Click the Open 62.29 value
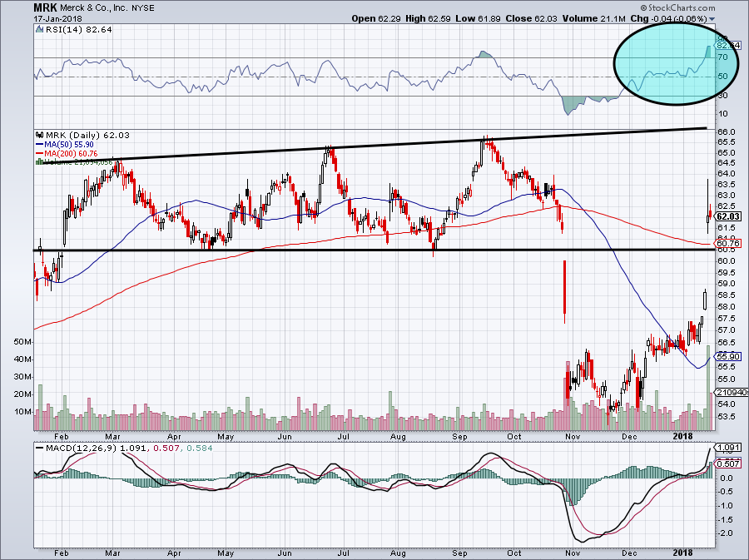The width and height of the screenshot is (749, 560). (376, 18)
